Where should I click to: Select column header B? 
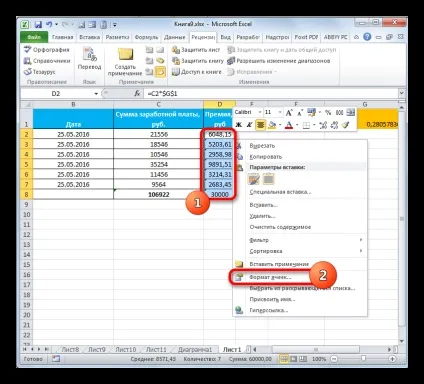click(73, 104)
